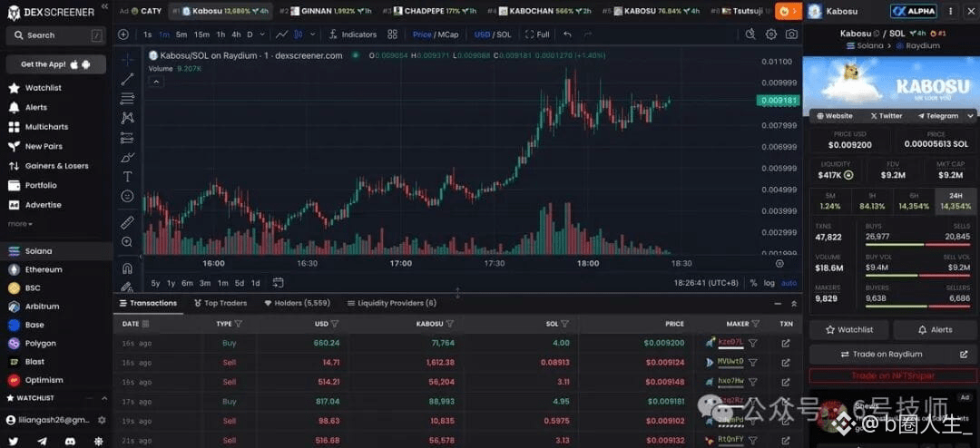Screen dimensions: 980x448
Task: Select the forecasting and measurement tool
Action: tap(127, 138)
